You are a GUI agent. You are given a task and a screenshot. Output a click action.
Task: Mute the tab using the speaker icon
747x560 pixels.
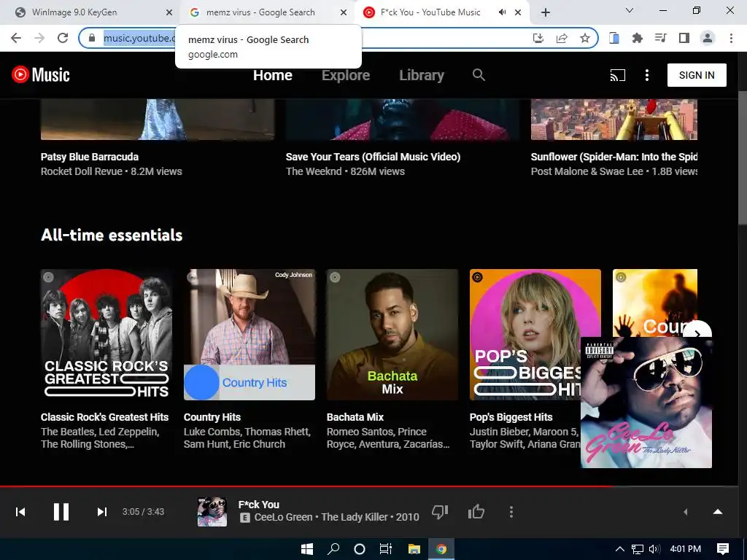pos(502,12)
